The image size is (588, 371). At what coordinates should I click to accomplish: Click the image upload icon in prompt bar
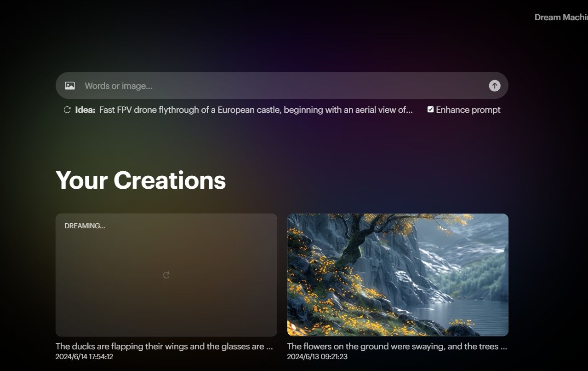pyautogui.click(x=70, y=86)
